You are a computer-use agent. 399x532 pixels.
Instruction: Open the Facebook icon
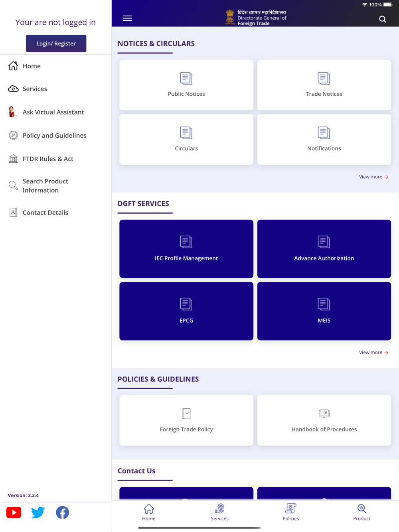(x=62, y=512)
